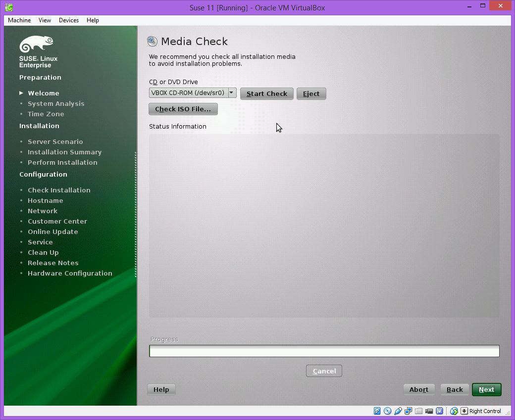Screen dimensions: 515x420
Task: Go back with the Back button
Action: [x=455, y=389]
